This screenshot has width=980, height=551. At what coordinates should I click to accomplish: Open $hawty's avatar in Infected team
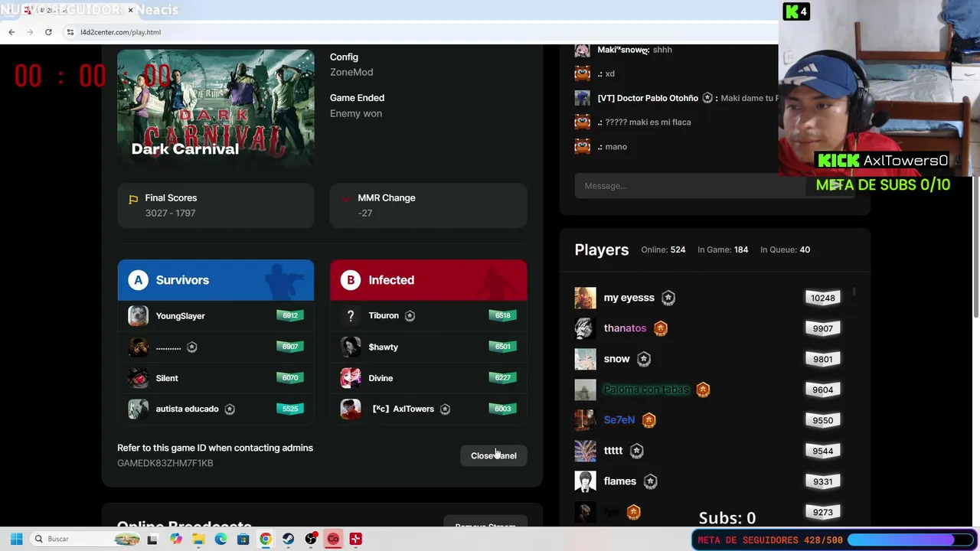click(x=351, y=347)
